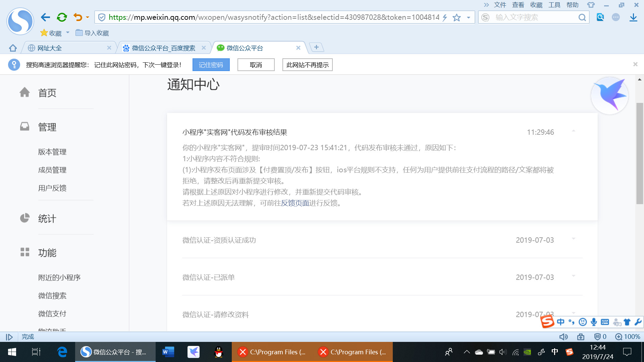Open the 工具 menu

pyautogui.click(x=554, y=5)
